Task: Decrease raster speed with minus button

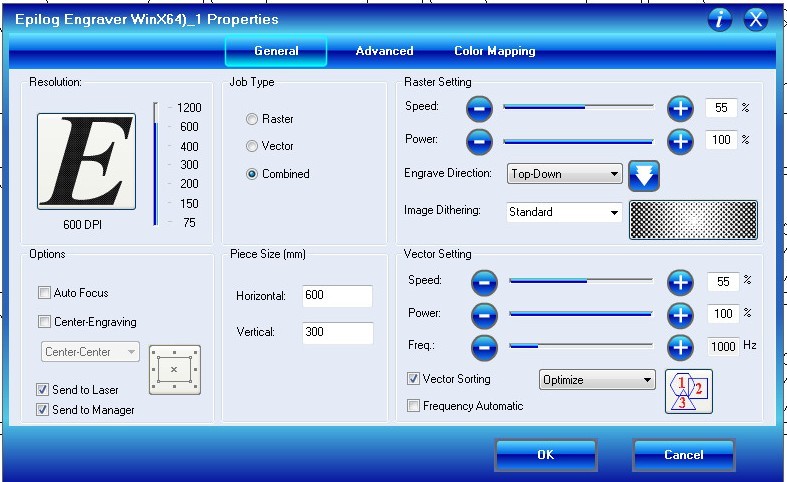Action: click(479, 108)
